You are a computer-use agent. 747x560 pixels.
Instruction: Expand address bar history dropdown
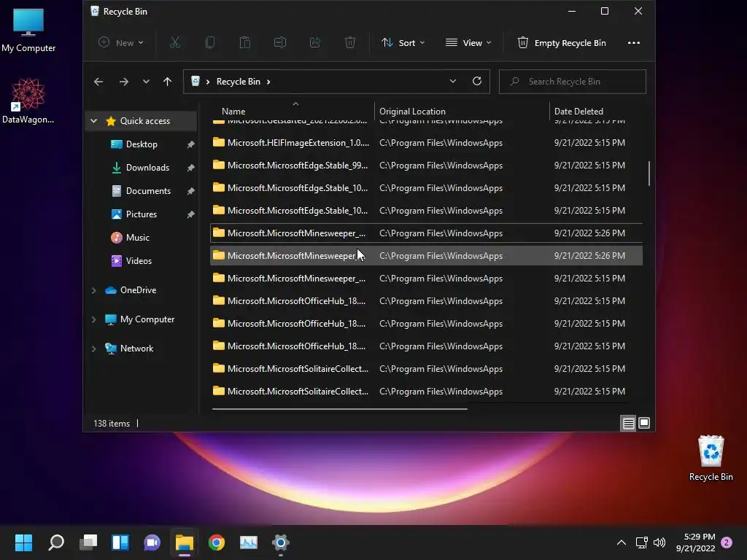452,82
